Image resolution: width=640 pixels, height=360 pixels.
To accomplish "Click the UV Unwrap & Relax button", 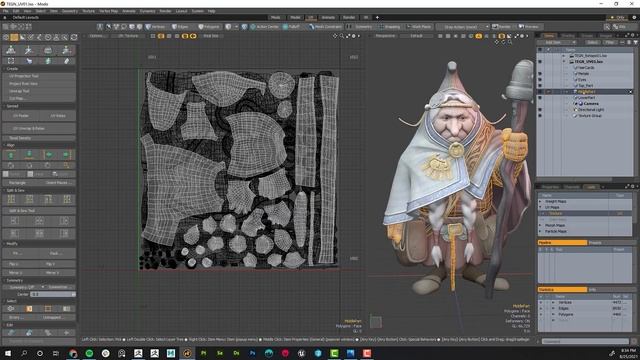I will tap(39, 128).
